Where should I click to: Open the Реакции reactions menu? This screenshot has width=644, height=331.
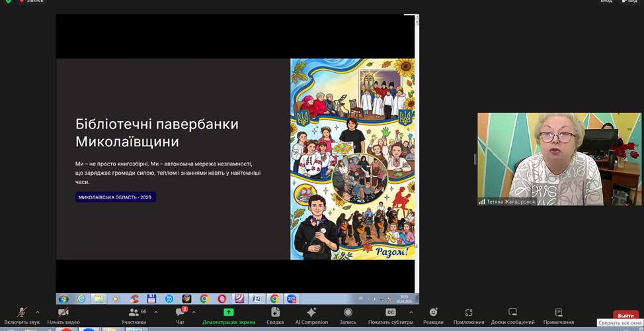pos(433,316)
